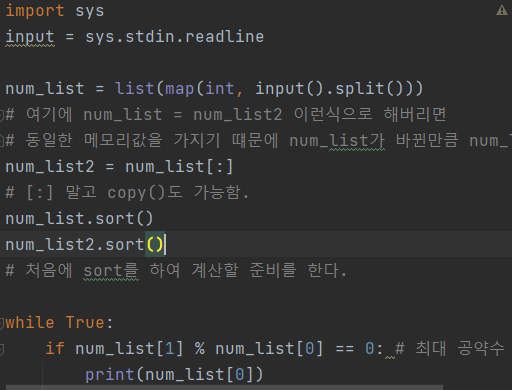Screen dimensions: 512x390
Task: Click highlighted parentheses after num_list2.sort
Action: point(155,244)
